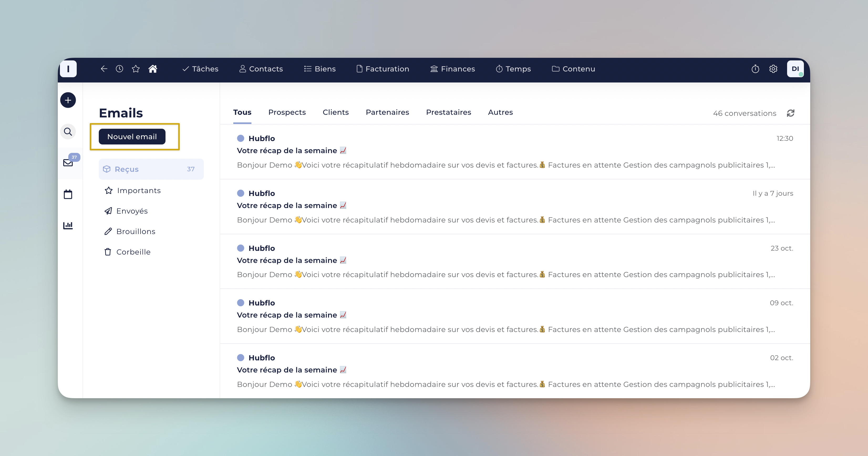Image resolution: width=868 pixels, height=456 pixels.
Task: Click the unread dot on the 09 oct. email
Action: 241,303
